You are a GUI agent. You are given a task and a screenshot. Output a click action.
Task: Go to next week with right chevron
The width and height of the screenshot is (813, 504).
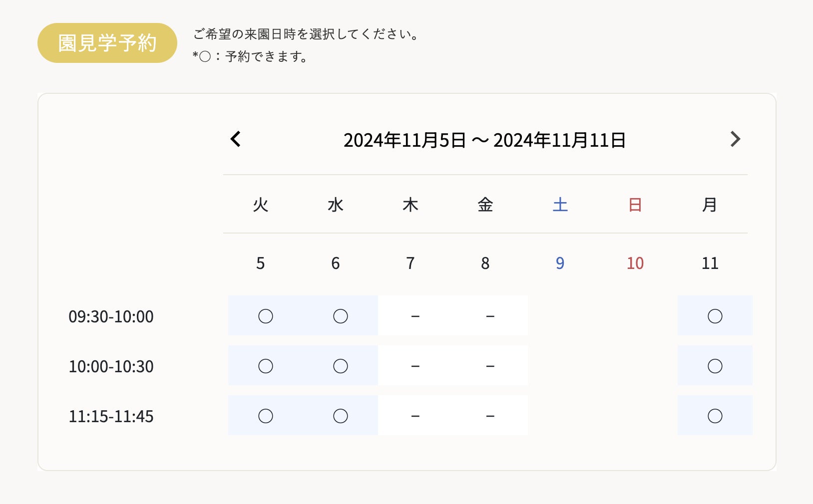(735, 139)
